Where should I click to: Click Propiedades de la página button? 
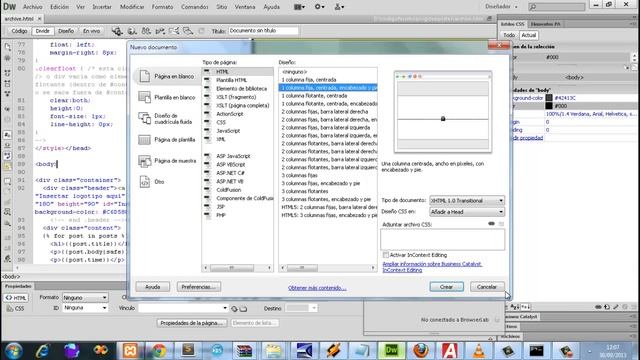tap(191, 323)
